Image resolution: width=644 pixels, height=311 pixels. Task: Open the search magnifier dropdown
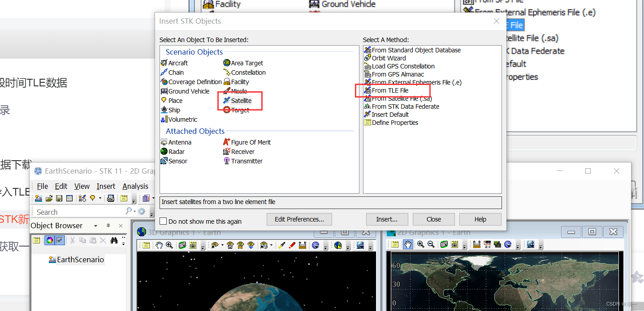[x=135, y=211]
